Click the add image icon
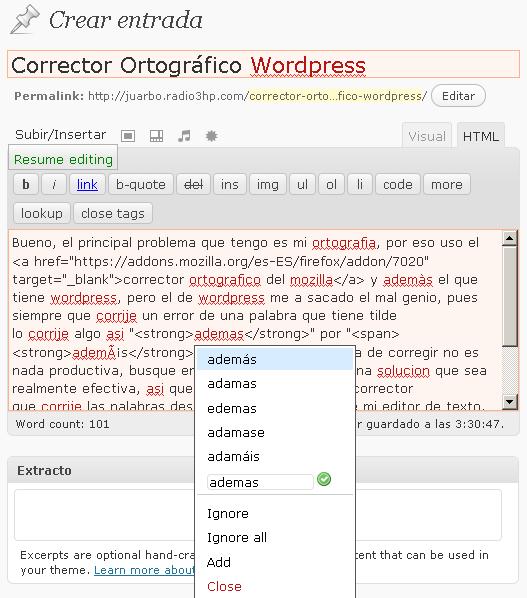Screen dimensions: 527x598 128,136
